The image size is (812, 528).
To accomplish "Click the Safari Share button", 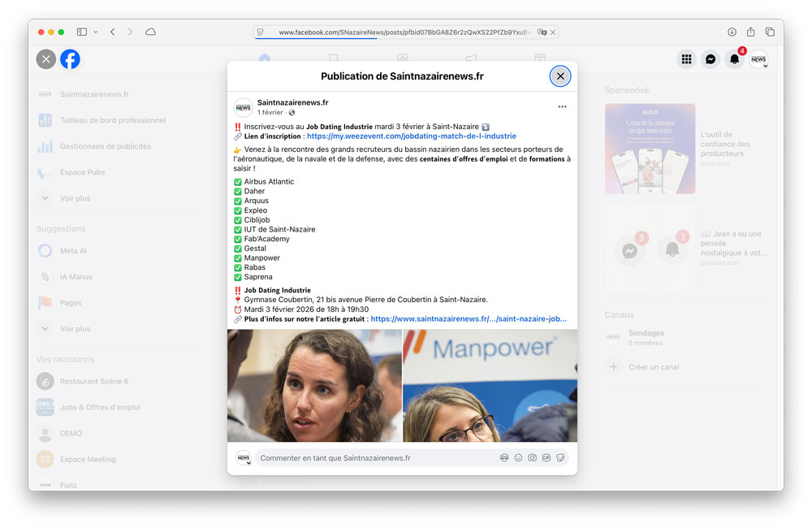I will click(750, 32).
